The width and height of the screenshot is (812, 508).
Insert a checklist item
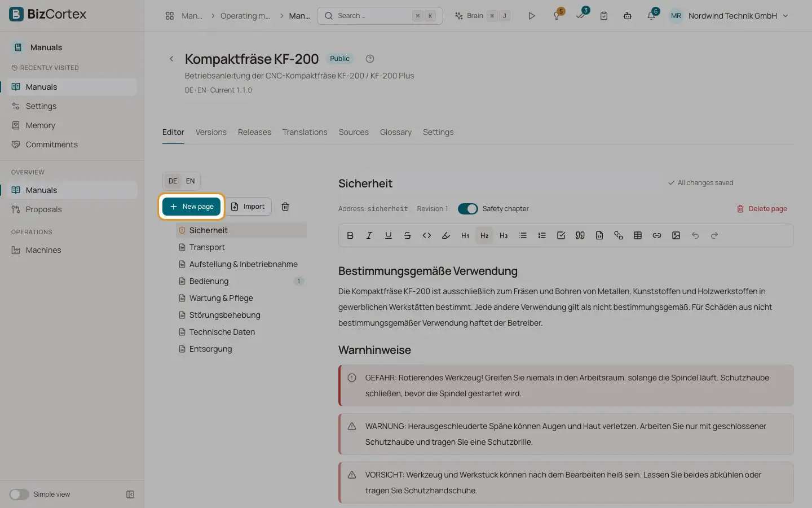coord(561,235)
